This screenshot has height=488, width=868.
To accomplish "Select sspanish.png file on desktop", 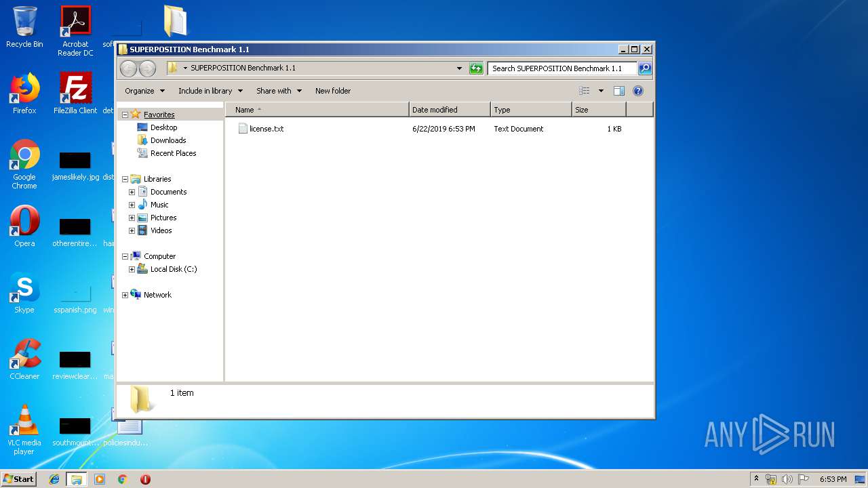I will 75,300.
